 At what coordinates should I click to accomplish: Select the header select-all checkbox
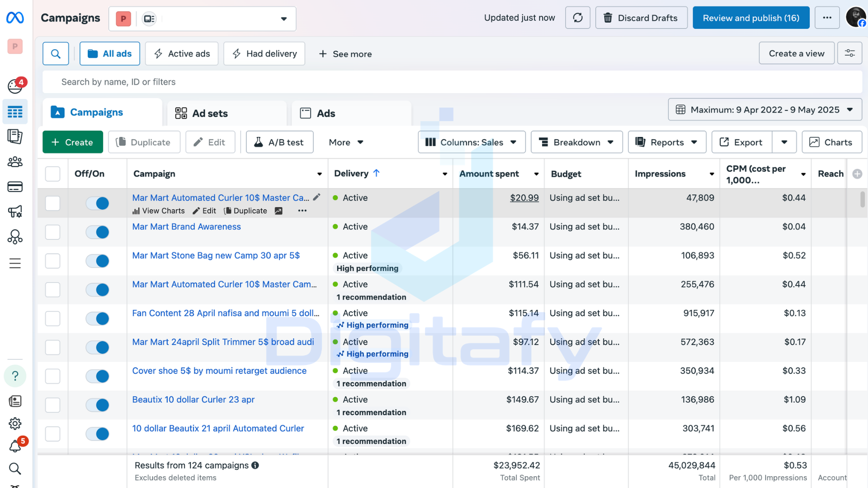(x=52, y=174)
